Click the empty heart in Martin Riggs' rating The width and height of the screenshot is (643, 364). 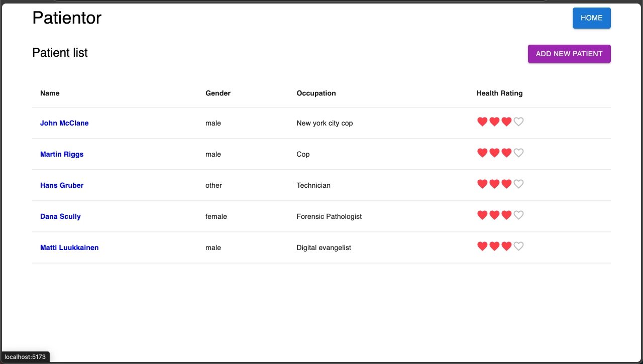point(518,152)
